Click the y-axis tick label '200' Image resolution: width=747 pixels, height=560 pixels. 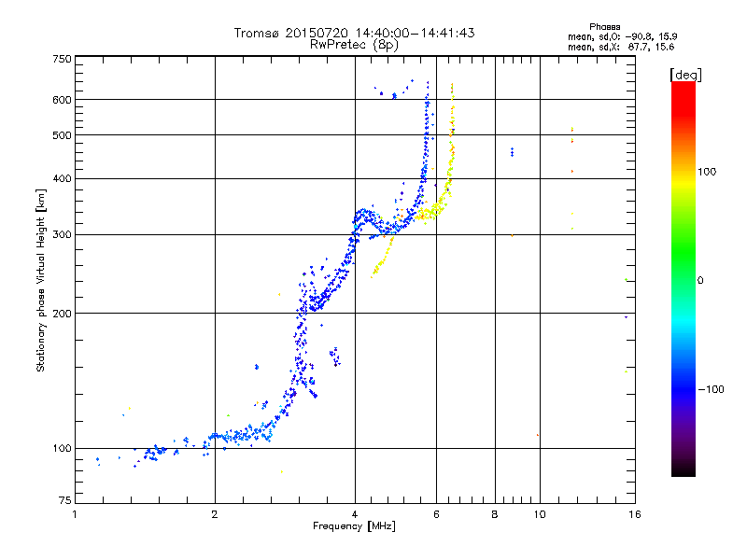[62, 313]
